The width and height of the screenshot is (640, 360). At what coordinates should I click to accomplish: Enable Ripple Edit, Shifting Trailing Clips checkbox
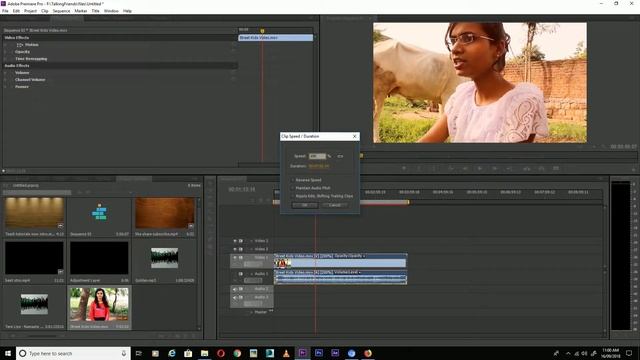[293, 196]
